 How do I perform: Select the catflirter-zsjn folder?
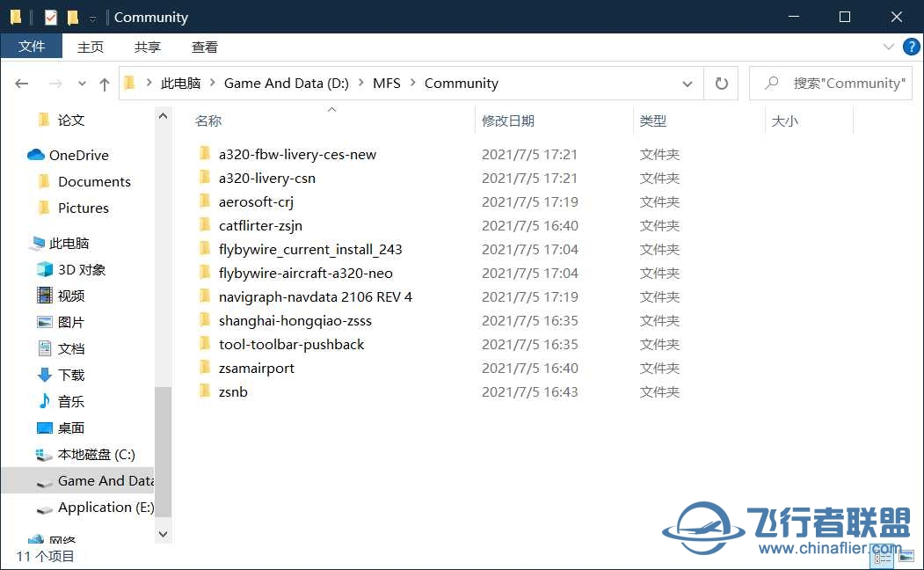(x=260, y=226)
